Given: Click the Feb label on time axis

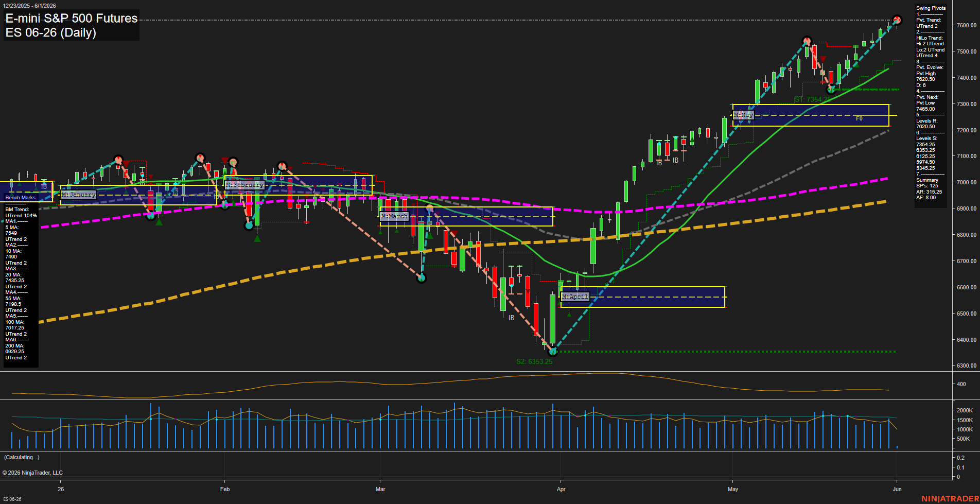Looking at the screenshot, I should coord(225,489).
